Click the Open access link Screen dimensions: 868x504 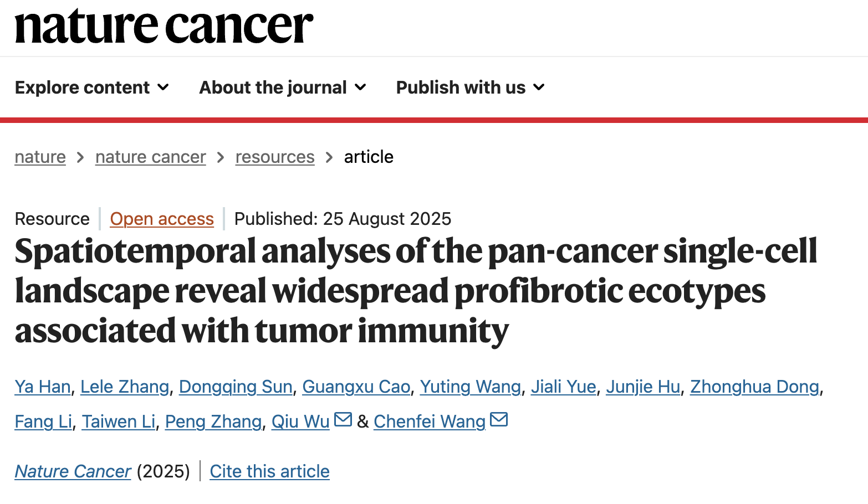point(162,219)
